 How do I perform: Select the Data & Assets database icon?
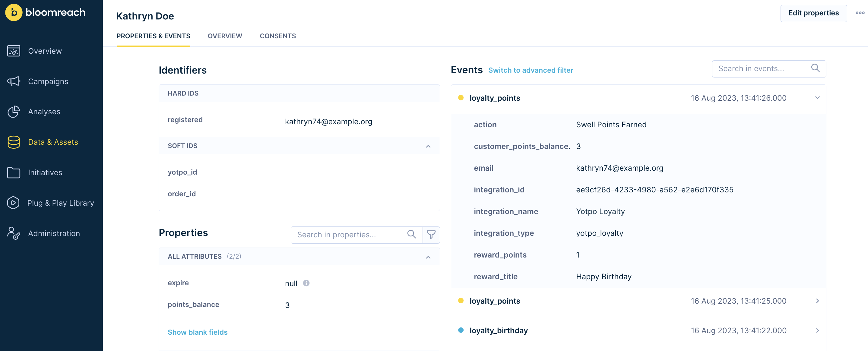click(14, 142)
